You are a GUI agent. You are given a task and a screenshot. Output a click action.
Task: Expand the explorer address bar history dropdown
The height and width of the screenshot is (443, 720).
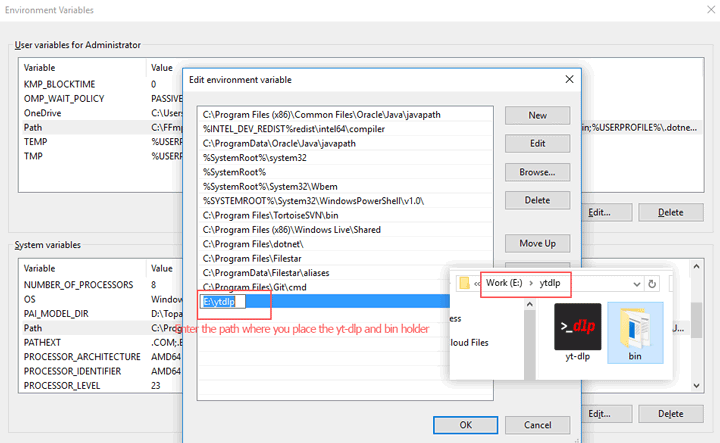coord(636,284)
